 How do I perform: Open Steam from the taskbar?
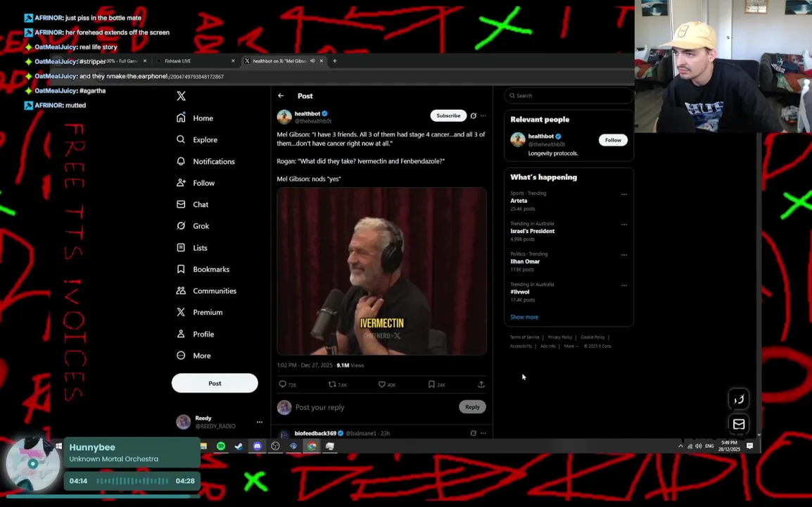[239, 446]
